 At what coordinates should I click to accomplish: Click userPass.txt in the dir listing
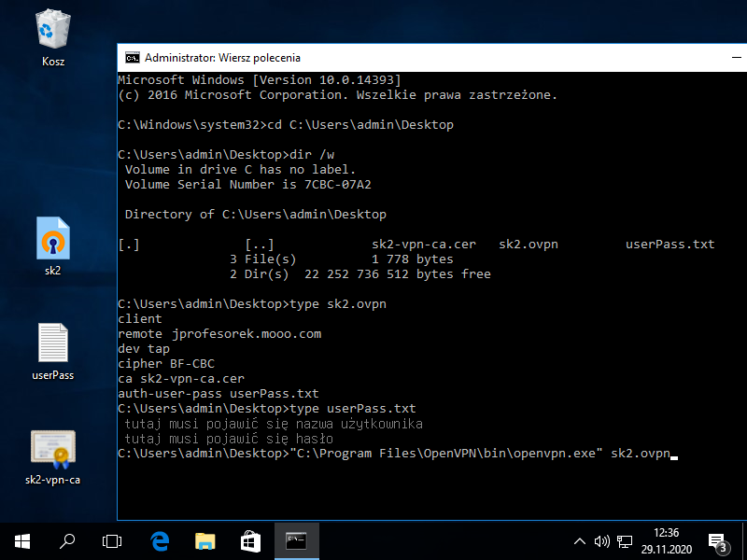coord(669,245)
